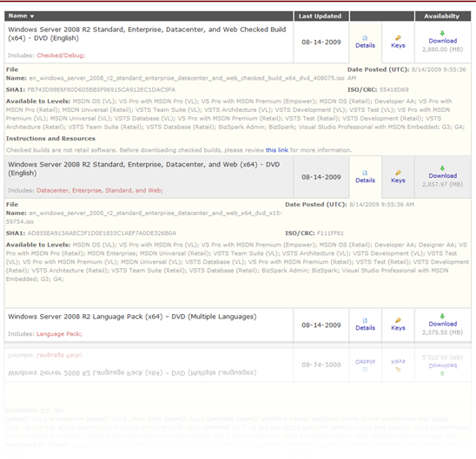This screenshot has height=459, width=476.
Task: Click Download link for 2,857.97 MB file
Action: (443, 175)
